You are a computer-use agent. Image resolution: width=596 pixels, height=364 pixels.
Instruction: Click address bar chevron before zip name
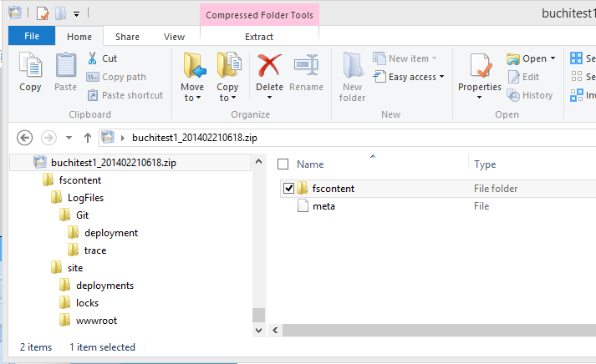click(123, 138)
